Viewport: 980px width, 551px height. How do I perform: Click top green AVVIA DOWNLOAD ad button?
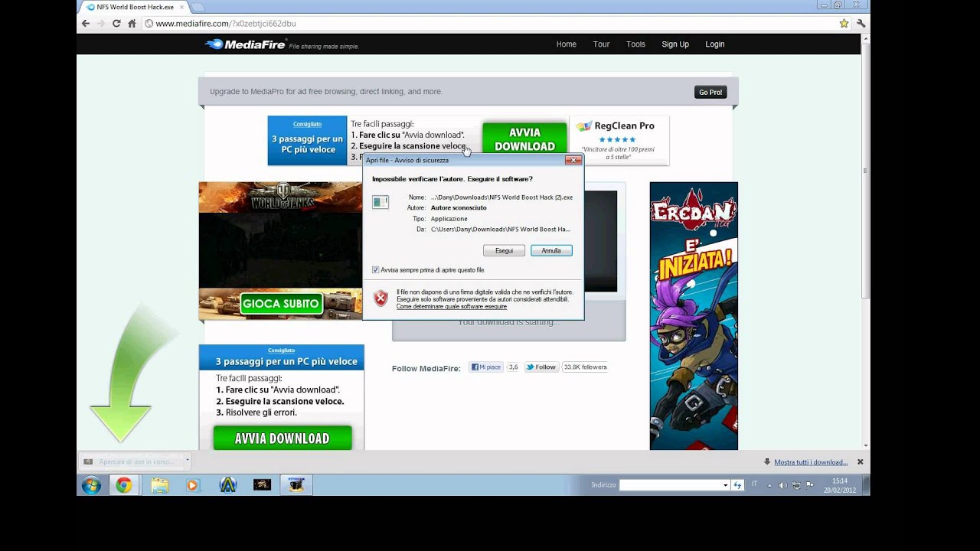coord(524,139)
